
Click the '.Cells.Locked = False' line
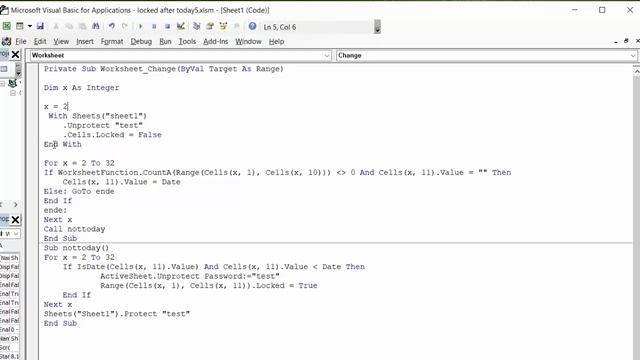point(112,135)
